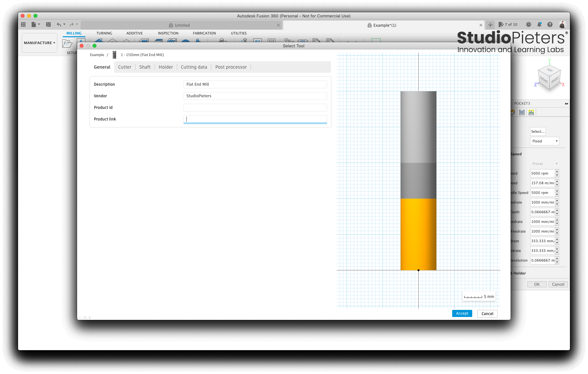The height and width of the screenshot is (374, 588).
Task: Click the Product link field
Action: pos(255,119)
